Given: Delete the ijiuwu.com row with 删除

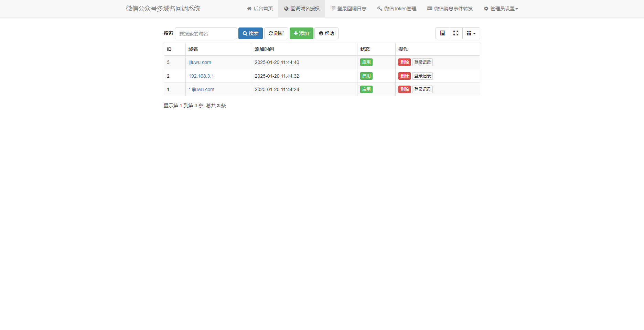Looking at the screenshot, I should coord(405,62).
